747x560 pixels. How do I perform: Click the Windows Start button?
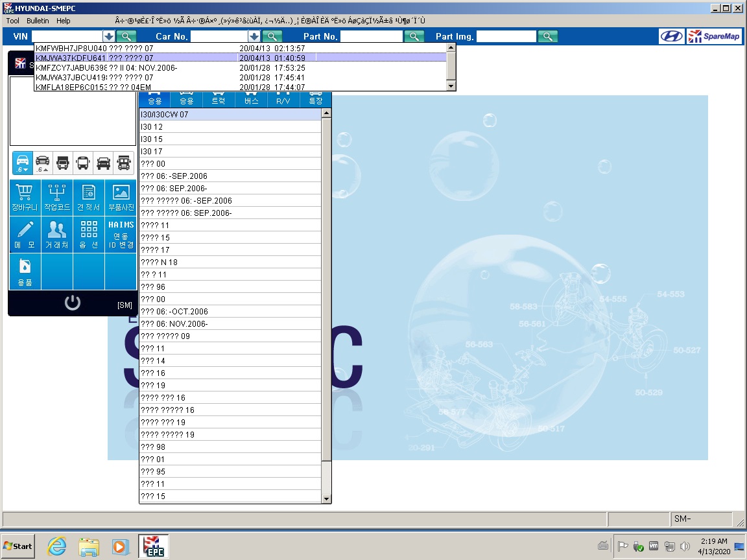click(x=18, y=546)
